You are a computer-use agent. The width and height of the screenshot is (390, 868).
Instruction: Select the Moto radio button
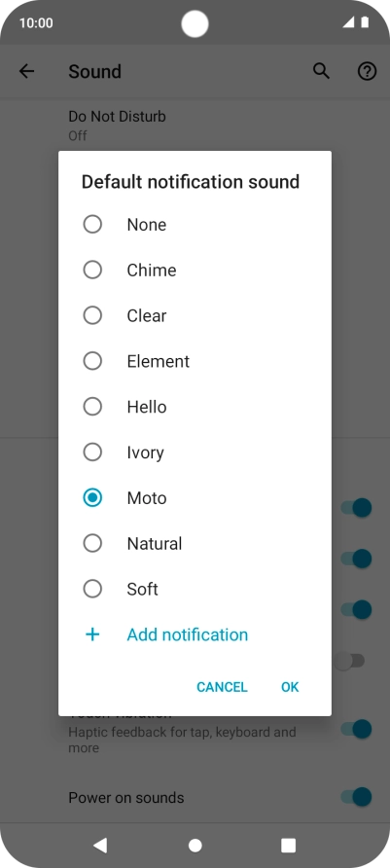(92, 497)
